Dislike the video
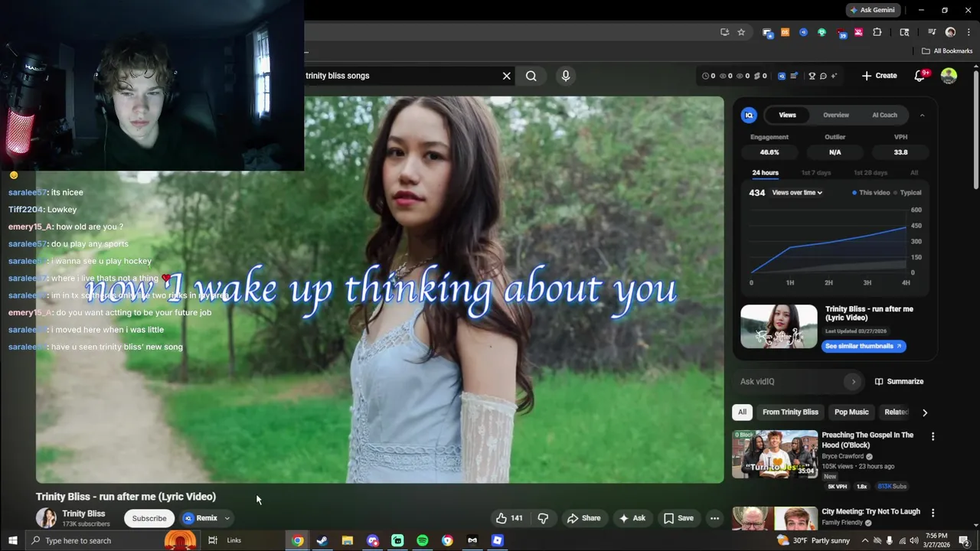The width and height of the screenshot is (980, 551). pos(543,518)
